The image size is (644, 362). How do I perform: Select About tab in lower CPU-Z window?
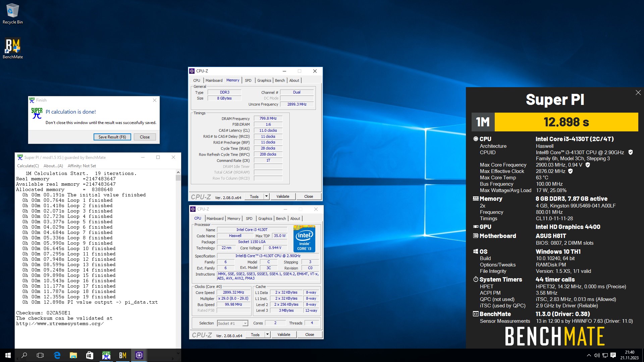pyautogui.click(x=295, y=219)
